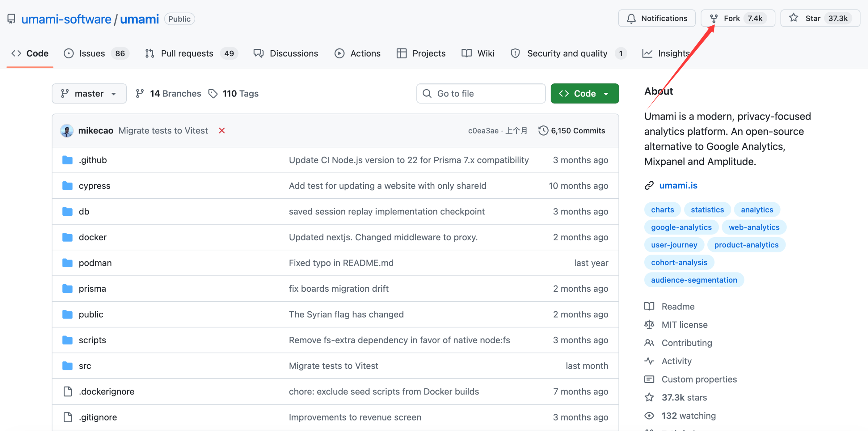Click the cypress folder icon

[x=67, y=186]
